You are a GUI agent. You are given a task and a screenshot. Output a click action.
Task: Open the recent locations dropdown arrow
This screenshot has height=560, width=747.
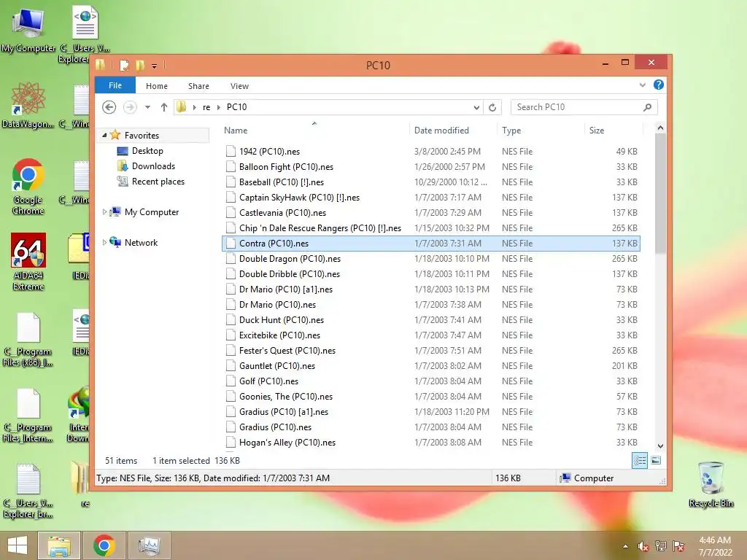click(147, 107)
